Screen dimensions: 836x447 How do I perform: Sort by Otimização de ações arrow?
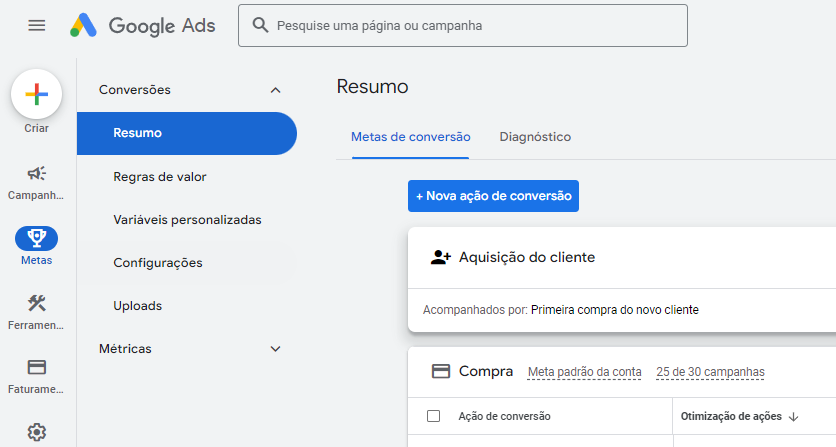tap(793, 417)
